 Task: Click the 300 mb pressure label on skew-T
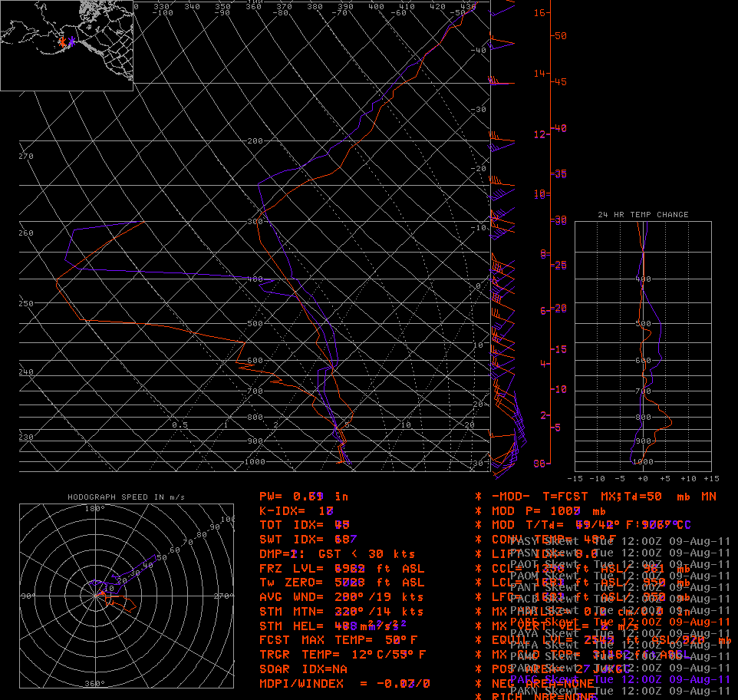[x=255, y=221]
